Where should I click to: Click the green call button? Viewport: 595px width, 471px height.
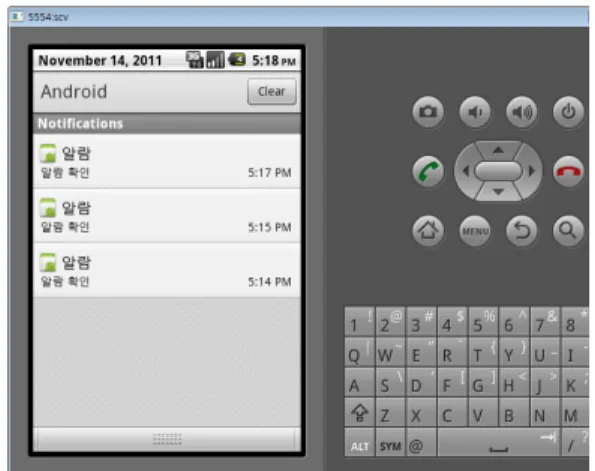coord(428,171)
